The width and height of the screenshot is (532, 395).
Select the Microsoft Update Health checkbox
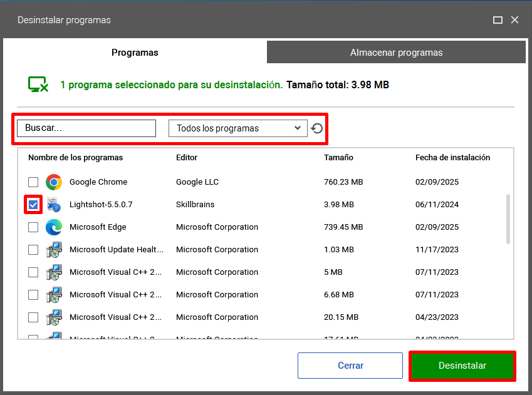click(33, 250)
